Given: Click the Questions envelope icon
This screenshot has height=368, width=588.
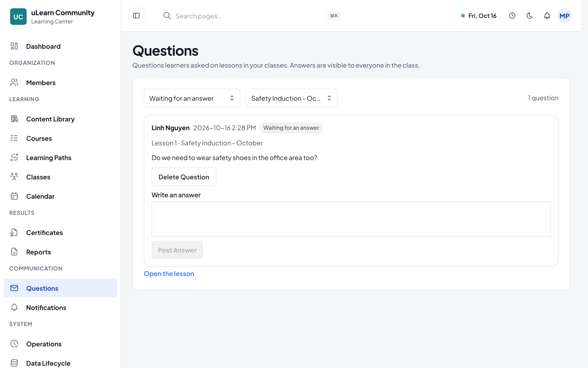Looking at the screenshot, I should [x=14, y=288].
